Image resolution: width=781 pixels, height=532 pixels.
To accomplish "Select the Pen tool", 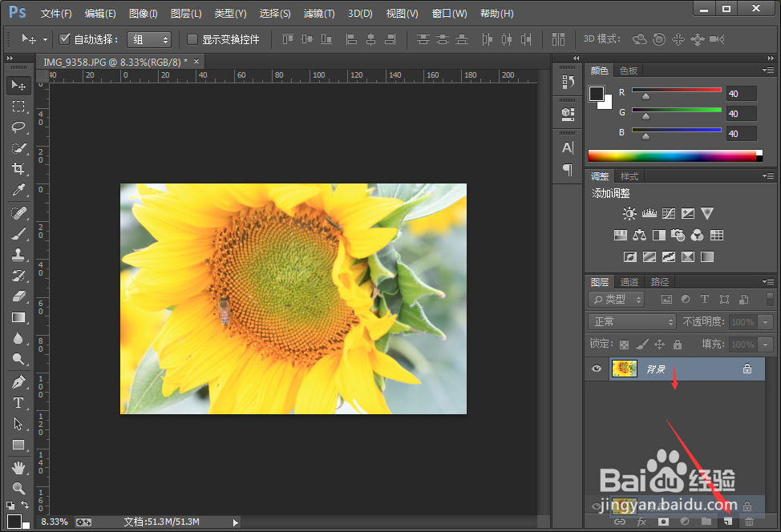I will 18,382.
